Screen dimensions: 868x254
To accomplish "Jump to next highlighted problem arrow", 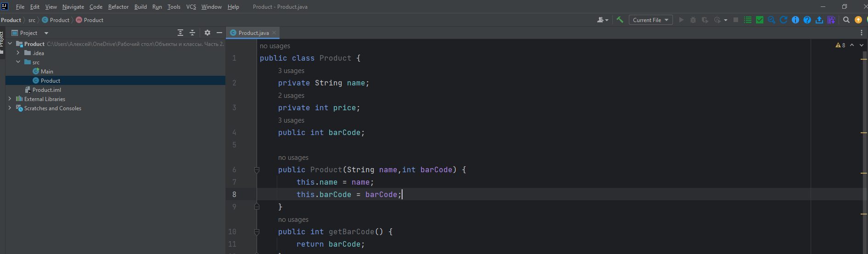I will coord(862,45).
